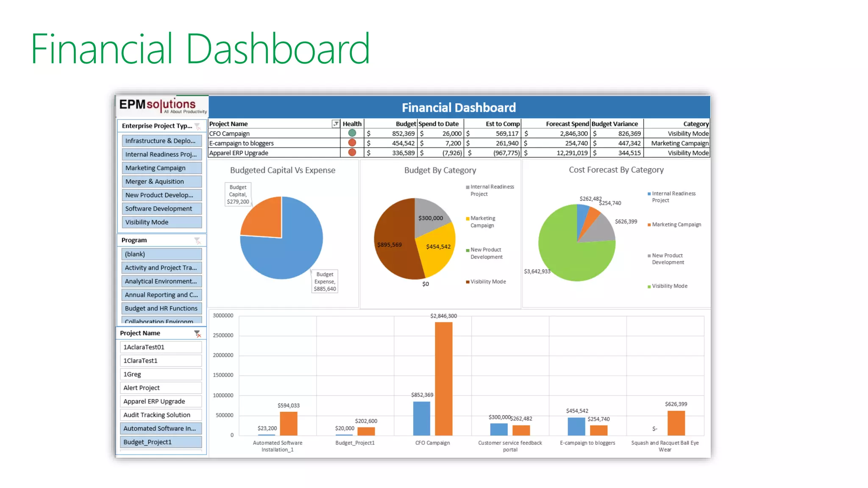Select Infrastructure & Deplo... slicer item

pyautogui.click(x=161, y=141)
